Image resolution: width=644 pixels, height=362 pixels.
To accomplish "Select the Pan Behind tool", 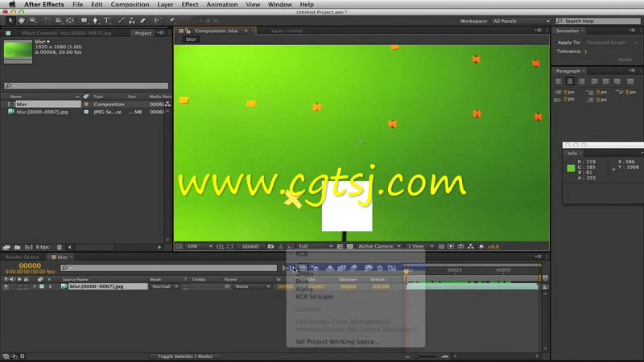I will click(70, 20).
